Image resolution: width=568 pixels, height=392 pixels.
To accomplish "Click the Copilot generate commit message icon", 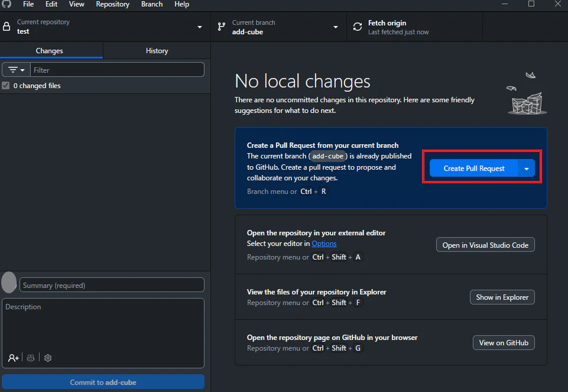I will (x=31, y=358).
